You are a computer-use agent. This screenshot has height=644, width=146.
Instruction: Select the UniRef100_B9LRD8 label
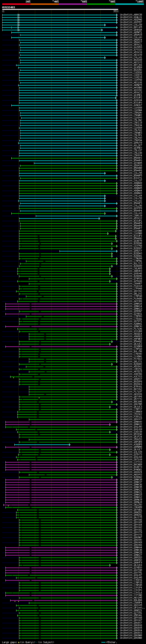131,600
